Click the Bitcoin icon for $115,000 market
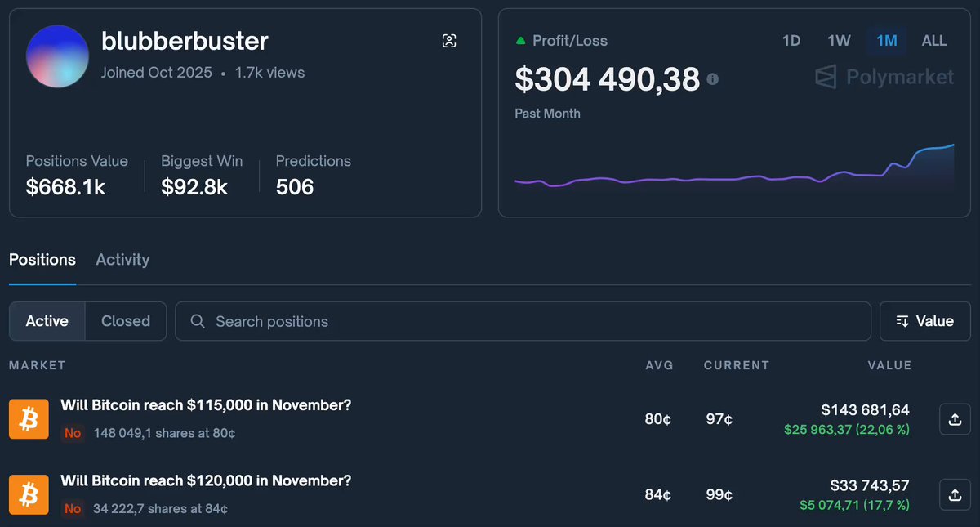 coord(29,419)
